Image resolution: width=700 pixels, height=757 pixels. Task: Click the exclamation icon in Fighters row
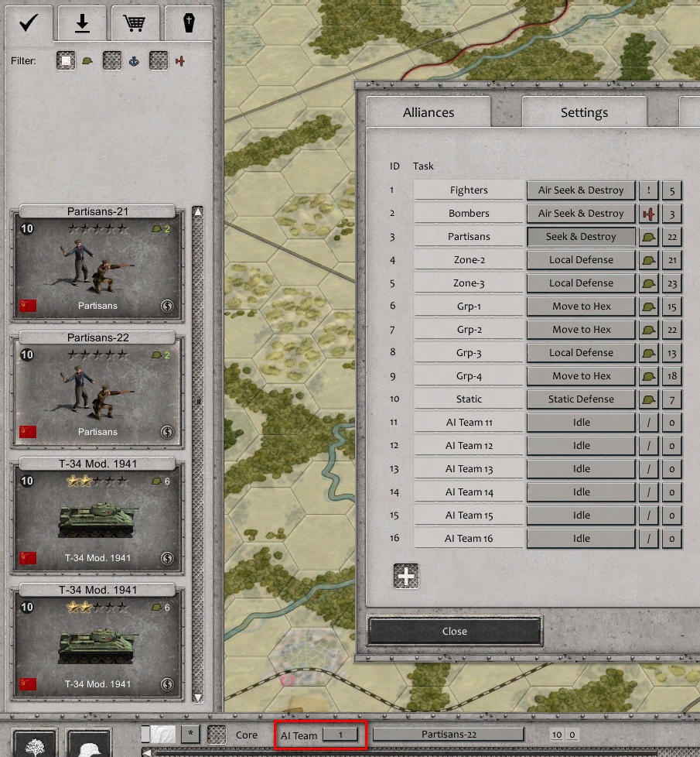(x=648, y=190)
